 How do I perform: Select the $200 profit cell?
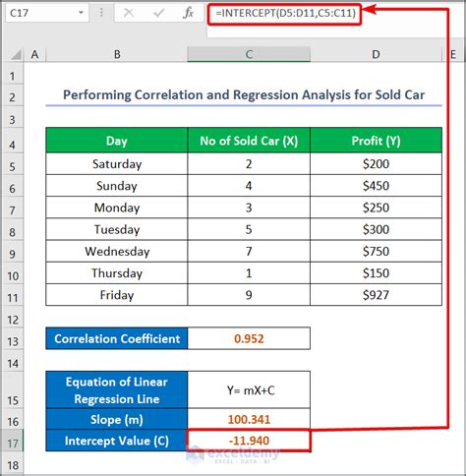pyautogui.click(x=376, y=163)
